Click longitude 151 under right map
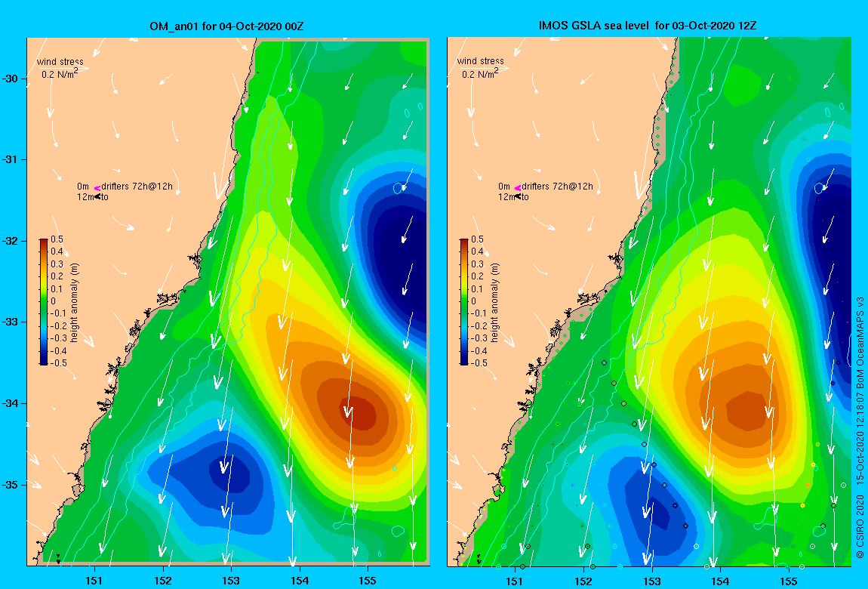The width and height of the screenshot is (868, 589). tap(516, 581)
